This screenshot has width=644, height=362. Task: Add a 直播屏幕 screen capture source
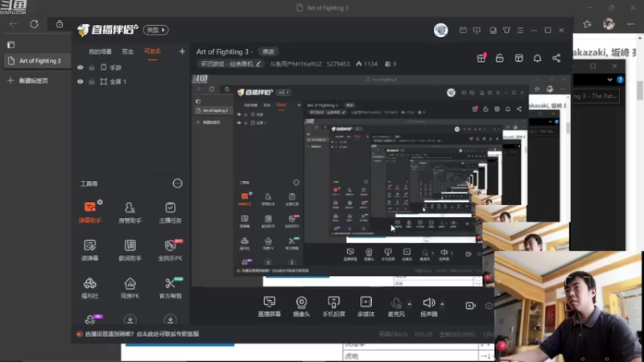click(269, 306)
